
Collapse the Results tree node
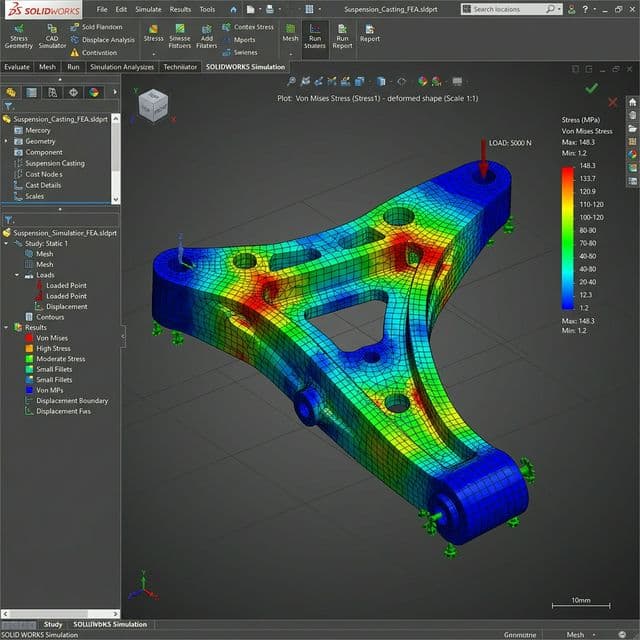point(6,327)
